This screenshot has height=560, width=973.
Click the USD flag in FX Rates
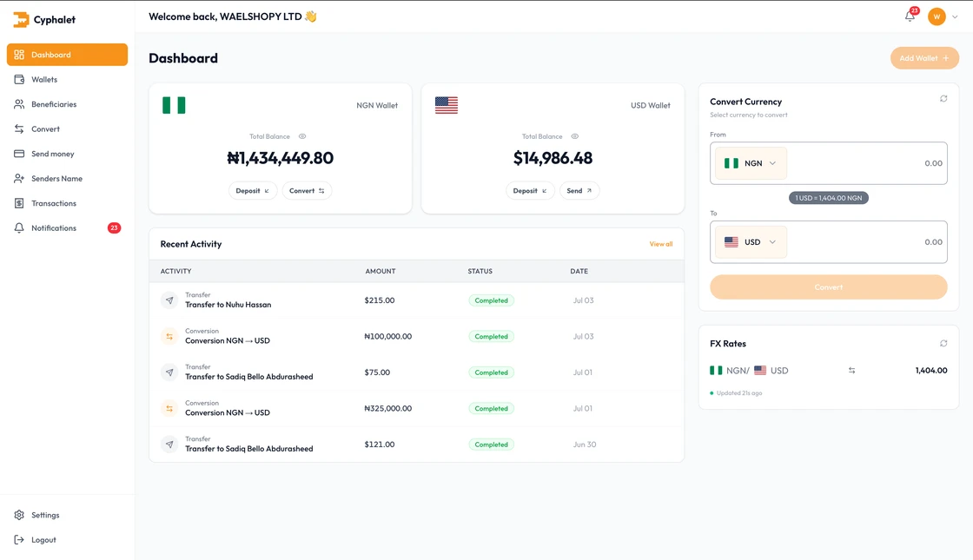point(759,370)
